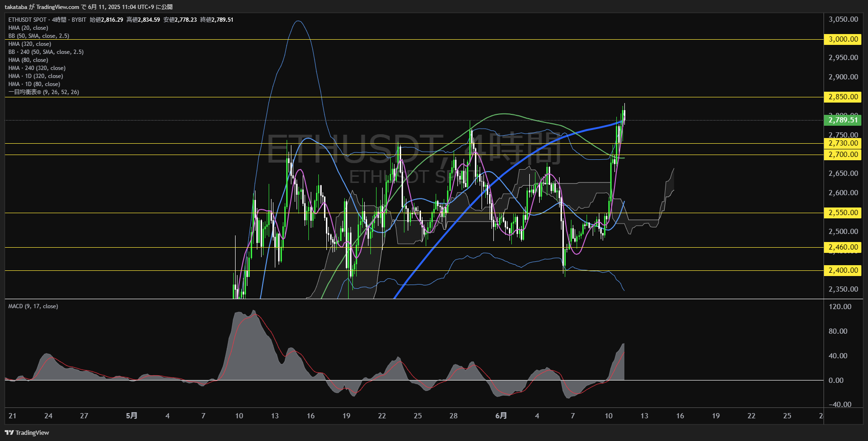Image resolution: width=868 pixels, height=441 pixels.
Task: Select the BB (50, SMA, close, 2.5) legend
Action: 39,36
